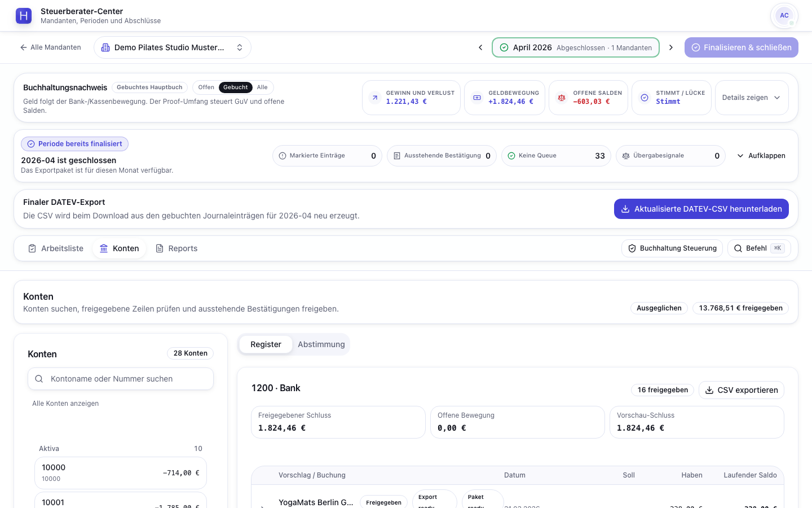Go to next period with right chevron
812x508 pixels.
pos(671,47)
